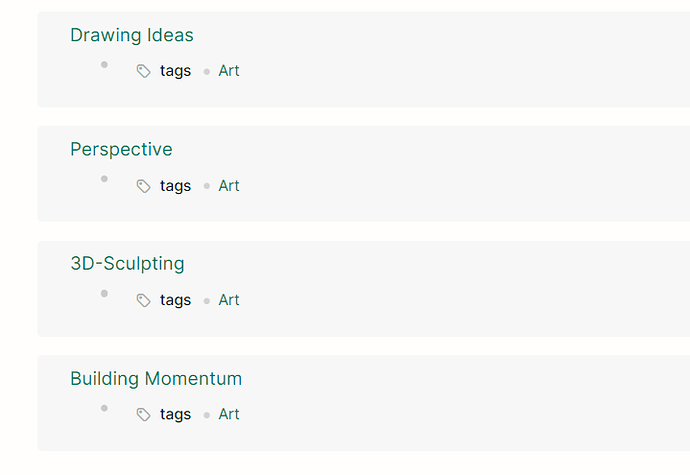Image resolution: width=690 pixels, height=475 pixels.
Task: Click the block bullet under Perspective
Action: point(104,179)
